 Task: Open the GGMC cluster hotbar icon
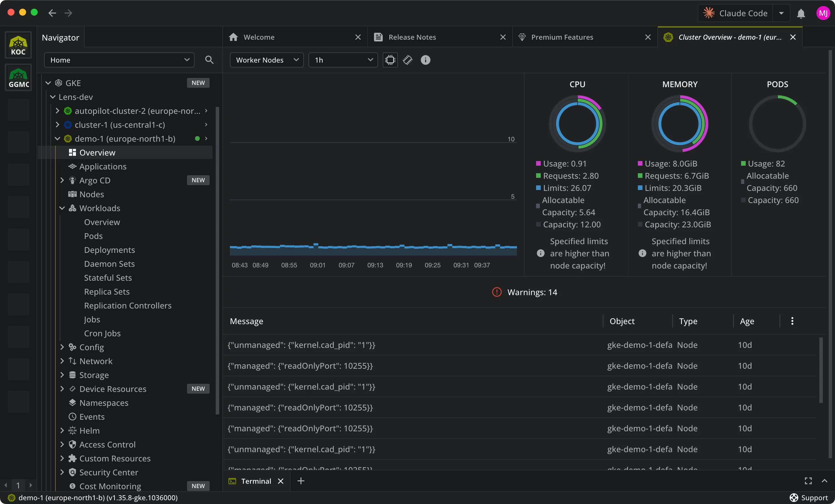pyautogui.click(x=18, y=78)
